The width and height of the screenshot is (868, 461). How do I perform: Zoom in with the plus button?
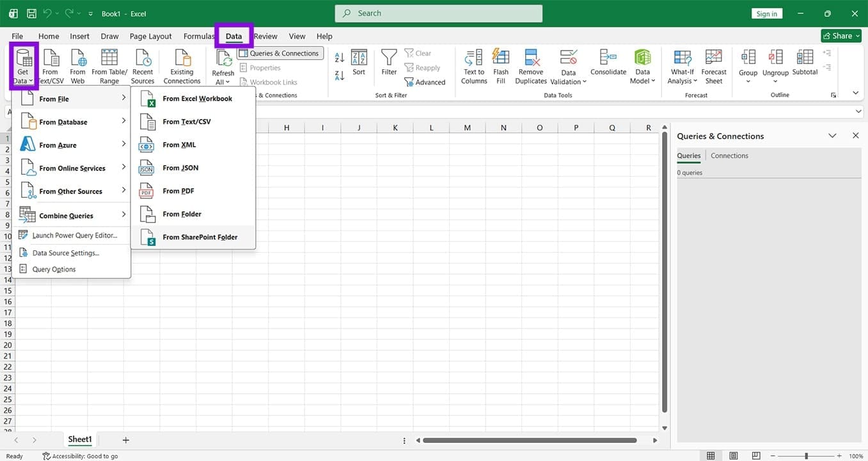tap(839, 456)
